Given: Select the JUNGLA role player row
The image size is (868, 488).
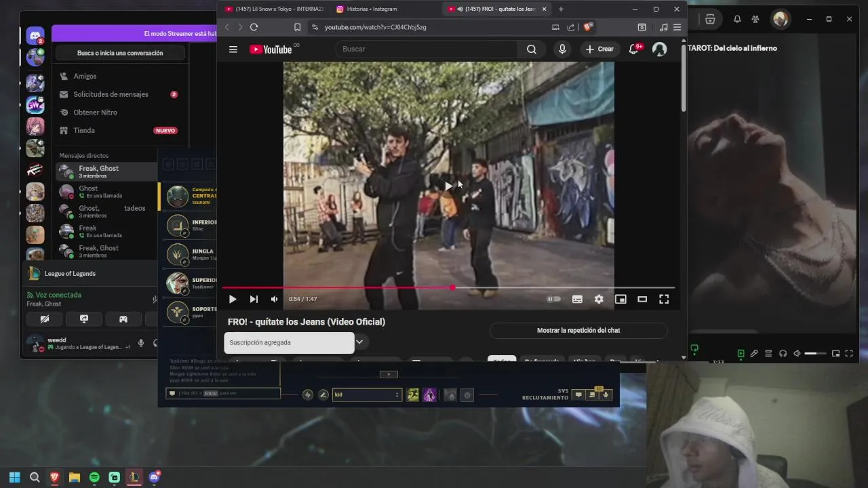Looking at the screenshot, I should point(189,255).
